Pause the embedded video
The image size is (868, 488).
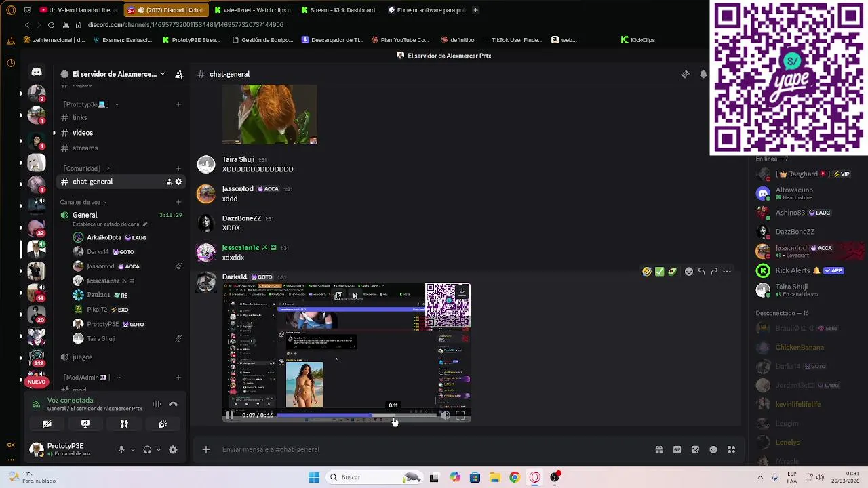click(230, 415)
